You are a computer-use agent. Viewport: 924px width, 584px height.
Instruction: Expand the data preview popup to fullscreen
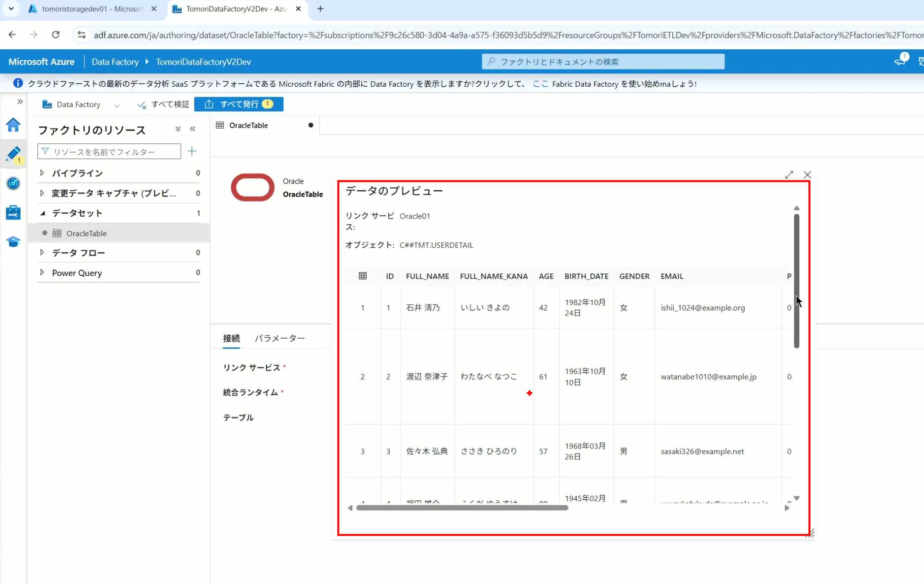pos(789,175)
